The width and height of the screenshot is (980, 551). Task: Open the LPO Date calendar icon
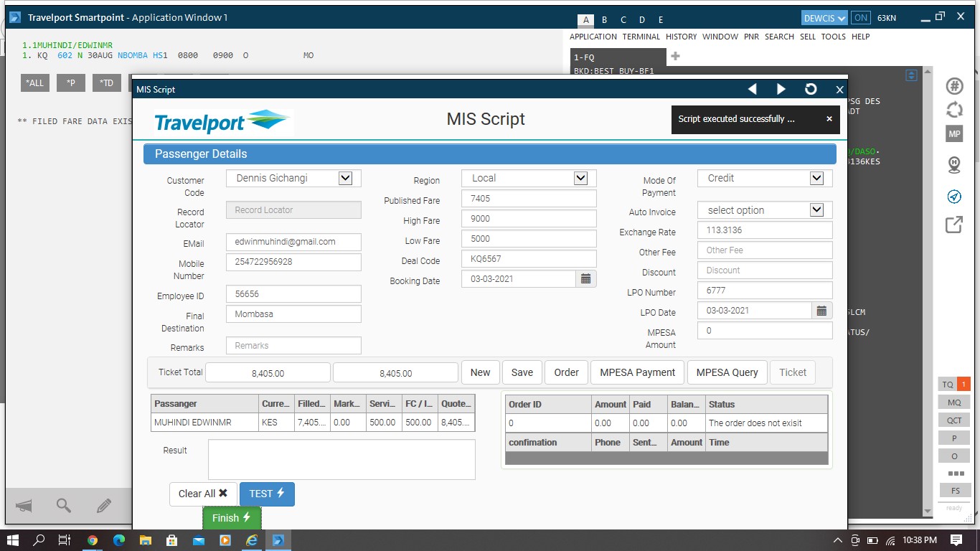[821, 311]
